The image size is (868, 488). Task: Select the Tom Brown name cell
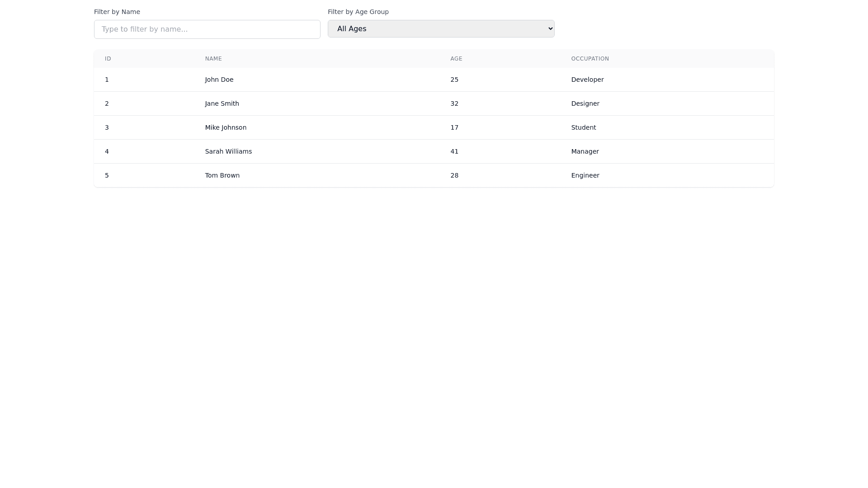[222, 175]
